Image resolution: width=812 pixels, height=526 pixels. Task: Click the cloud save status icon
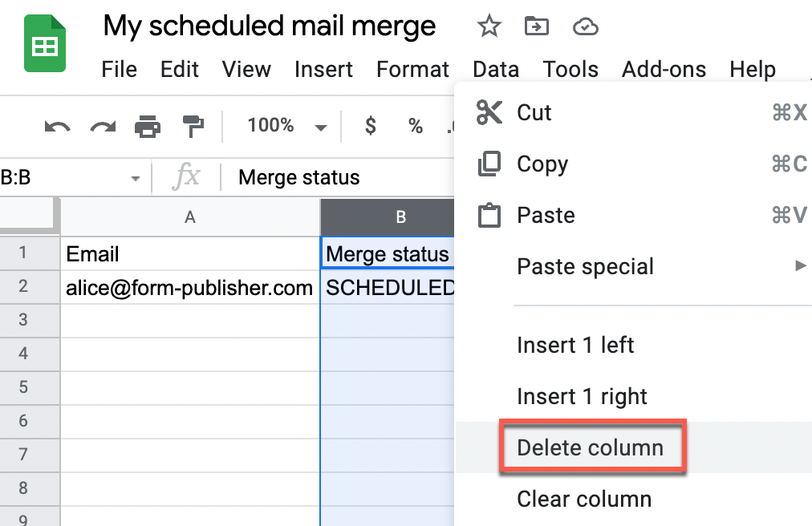pyautogui.click(x=585, y=27)
